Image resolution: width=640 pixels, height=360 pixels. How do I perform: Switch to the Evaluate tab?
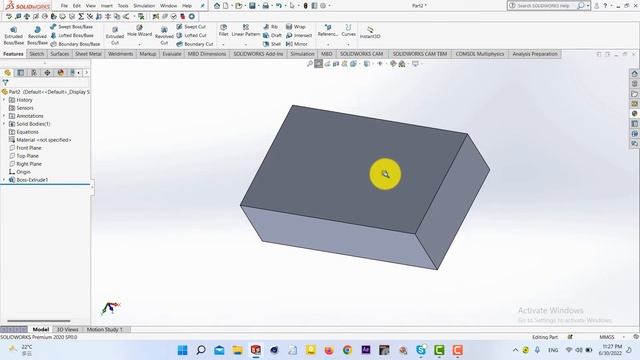pyautogui.click(x=171, y=54)
